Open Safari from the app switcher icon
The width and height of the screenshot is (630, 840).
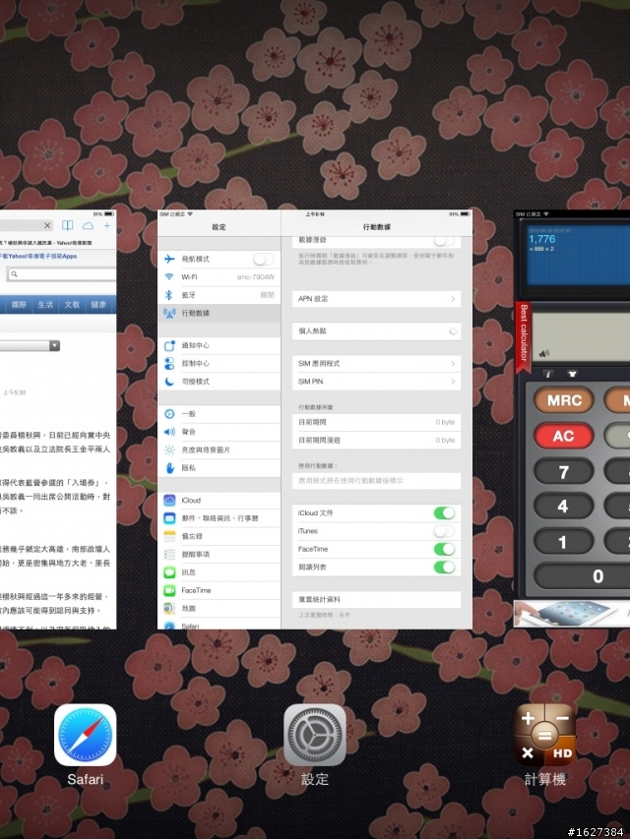coord(86,735)
